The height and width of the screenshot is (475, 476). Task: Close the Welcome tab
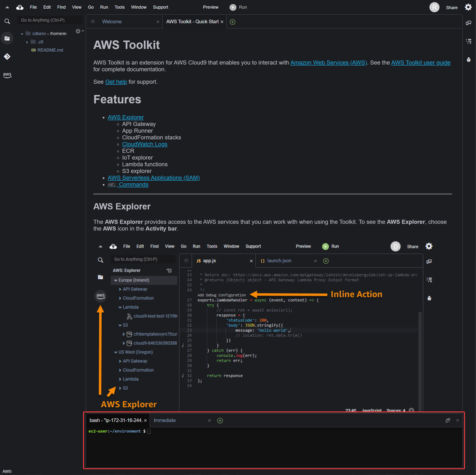[158, 22]
